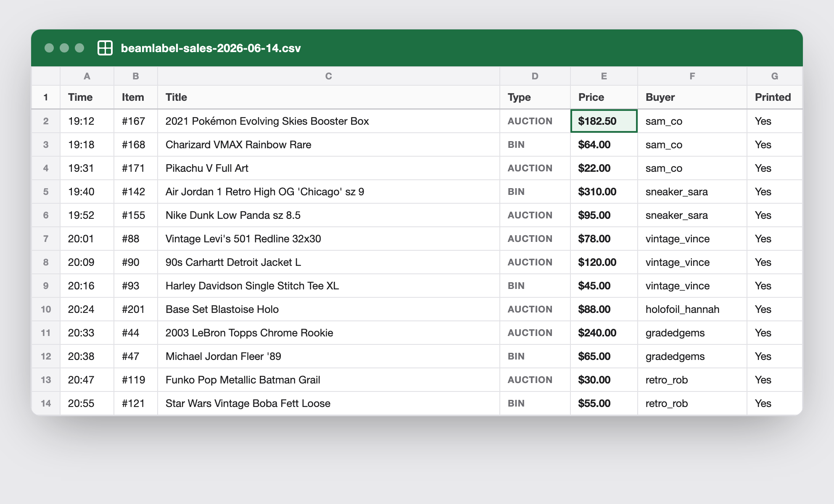Viewport: 834px width, 504px height.
Task: Click the 19:12 time cell
Action: [87, 121]
